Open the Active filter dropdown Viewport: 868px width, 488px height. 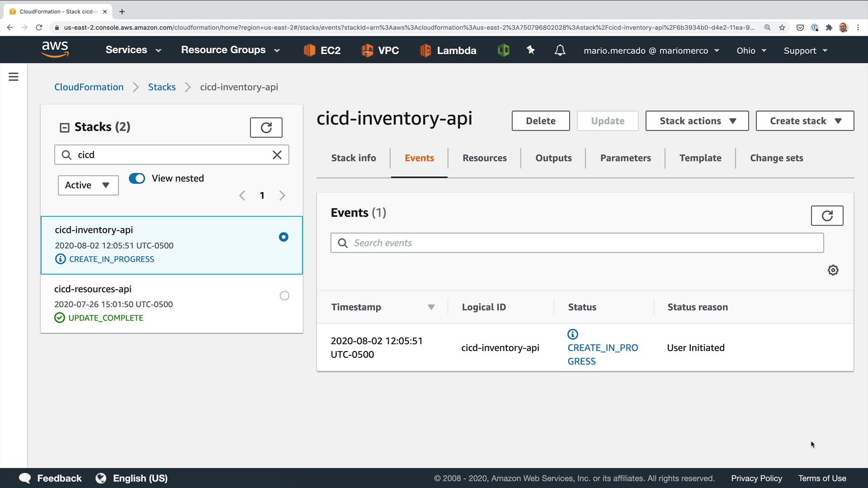pyautogui.click(x=88, y=185)
